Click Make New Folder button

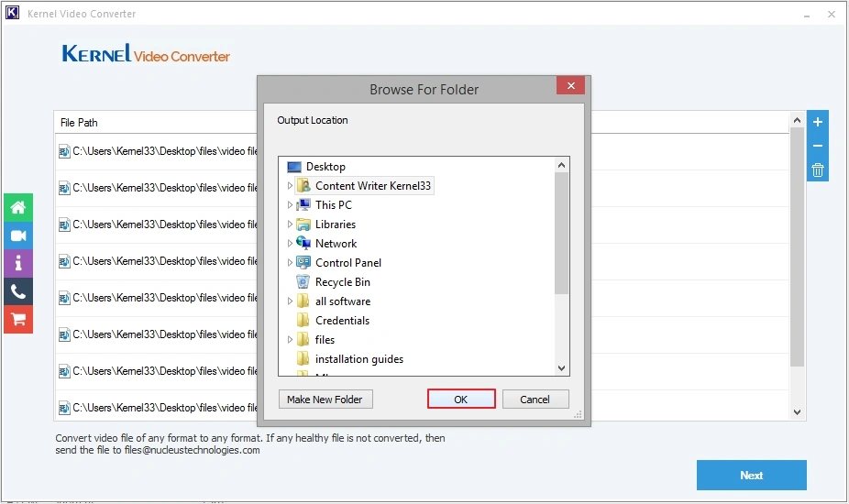coord(325,399)
